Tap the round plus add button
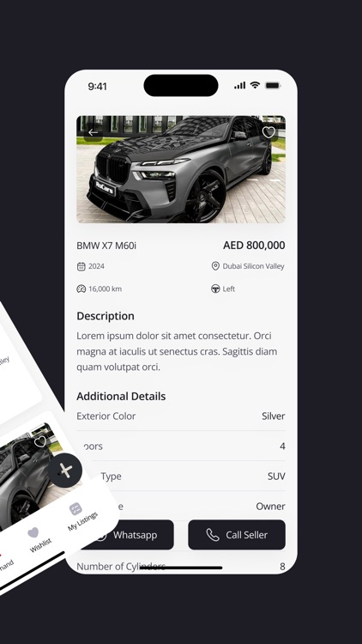 (65, 471)
